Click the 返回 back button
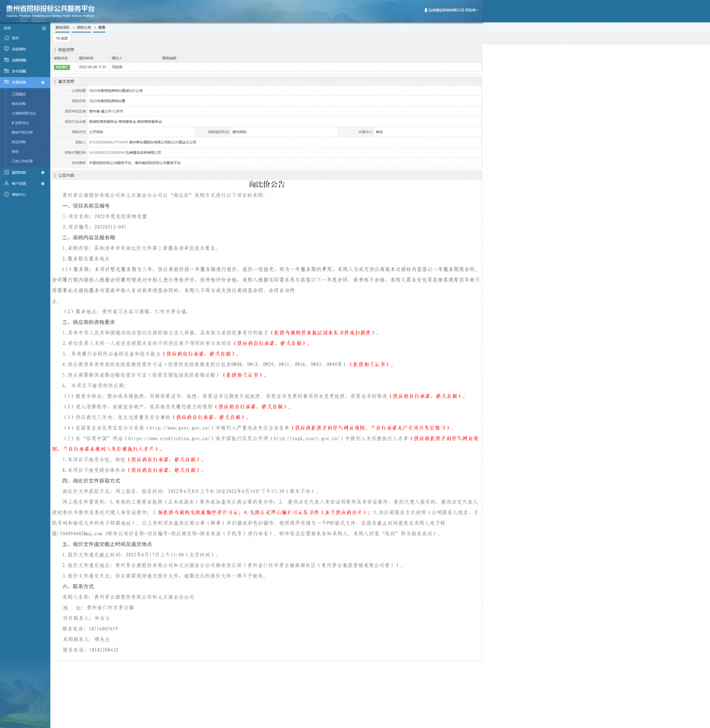The width and height of the screenshot is (710, 728). (x=62, y=38)
